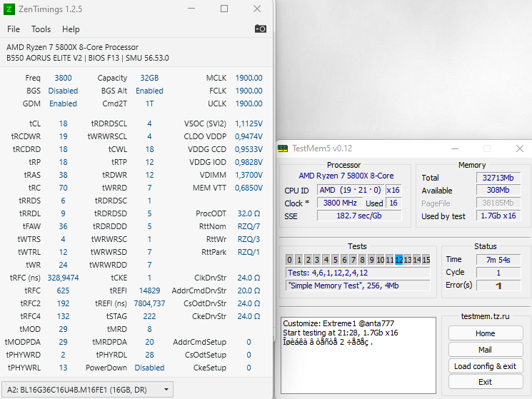The height and width of the screenshot is (399, 532).
Task: Click the Mail button in TestMem5
Action: [x=486, y=350]
